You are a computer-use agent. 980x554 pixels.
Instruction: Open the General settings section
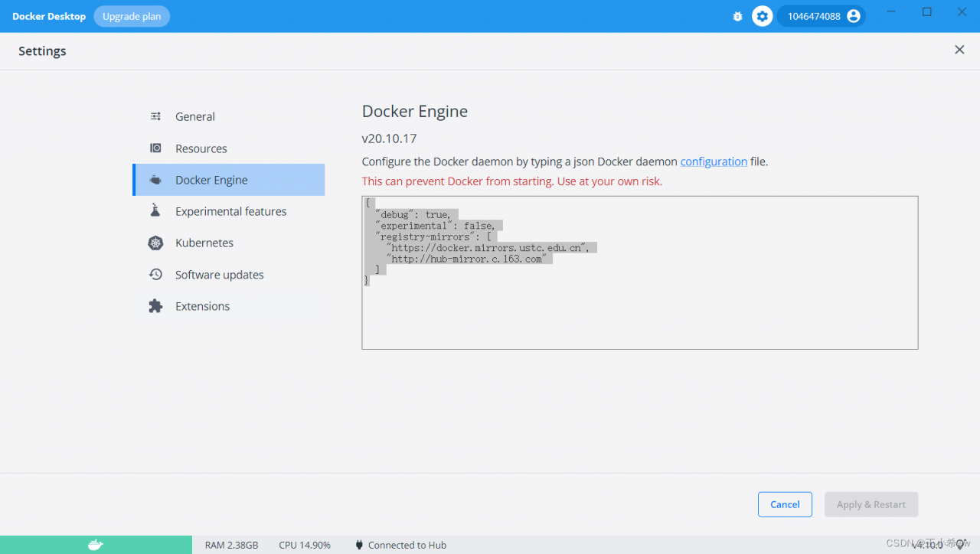pyautogui.click(x=195, y=116)
